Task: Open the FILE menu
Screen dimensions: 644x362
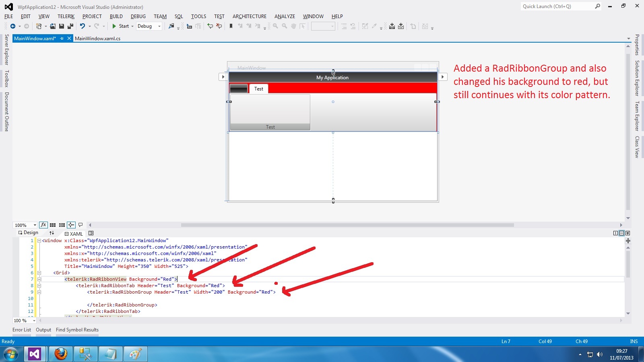Action: [x=8, y=16]
